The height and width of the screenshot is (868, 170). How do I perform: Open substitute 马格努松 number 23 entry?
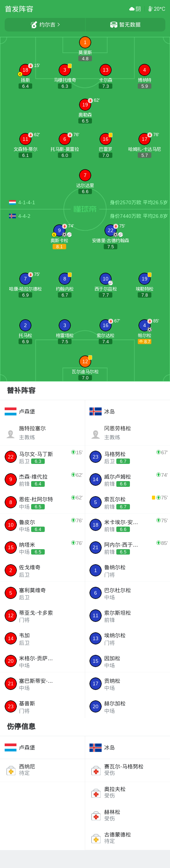click(127, 457)
